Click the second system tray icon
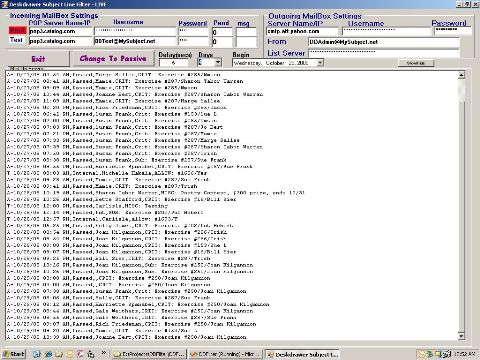Viewport: 480px width, 360px height. 430,354
